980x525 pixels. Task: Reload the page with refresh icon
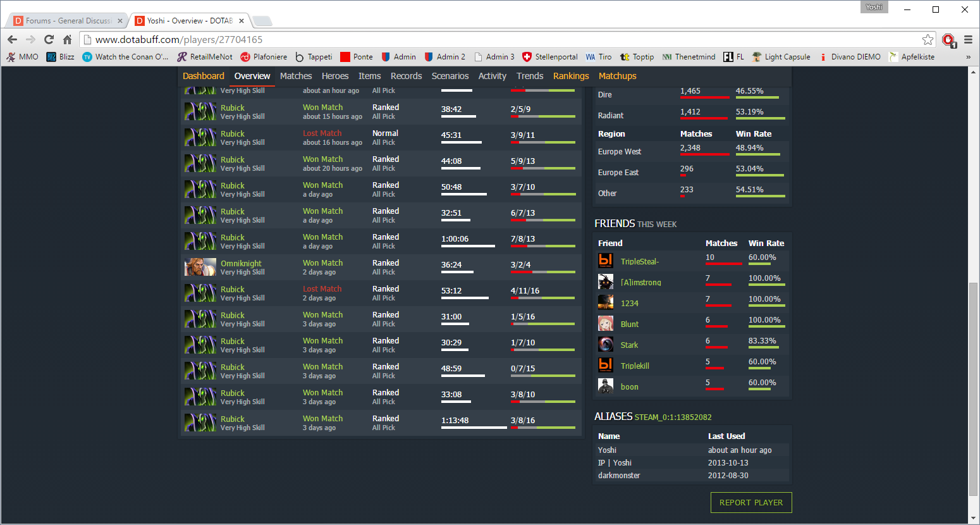click(49, 39)
